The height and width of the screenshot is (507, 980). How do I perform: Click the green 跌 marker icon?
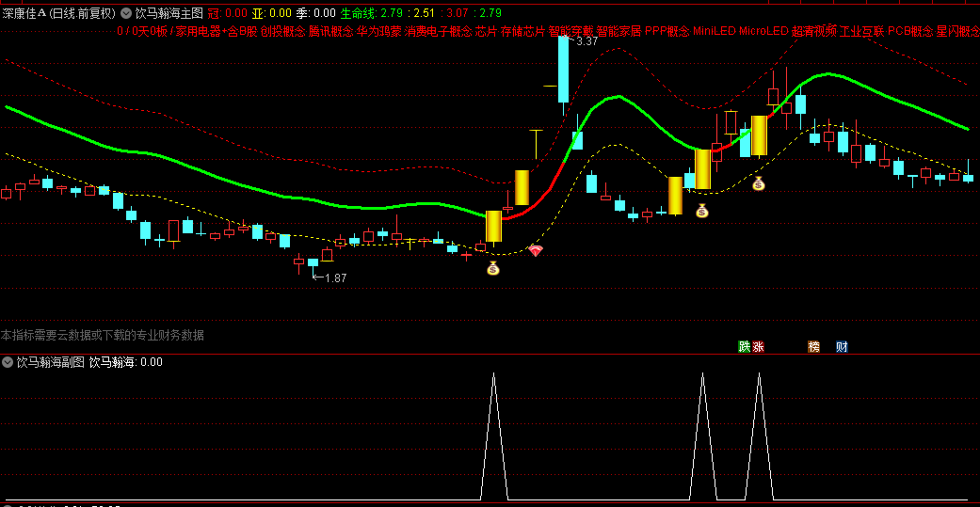(744, 346)
